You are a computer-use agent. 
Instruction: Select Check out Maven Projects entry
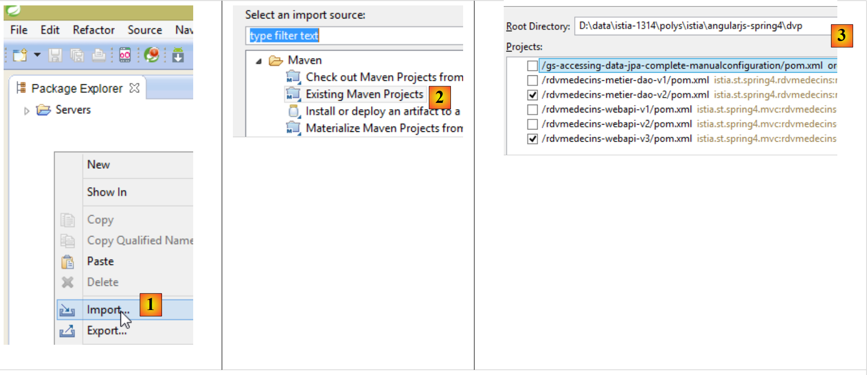[x=384, y=77]
